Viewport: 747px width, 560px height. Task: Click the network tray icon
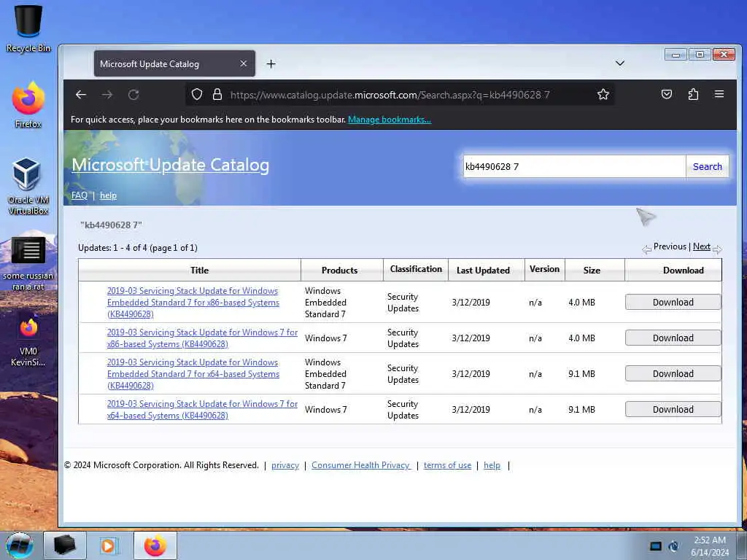click(x=673, y=546)
